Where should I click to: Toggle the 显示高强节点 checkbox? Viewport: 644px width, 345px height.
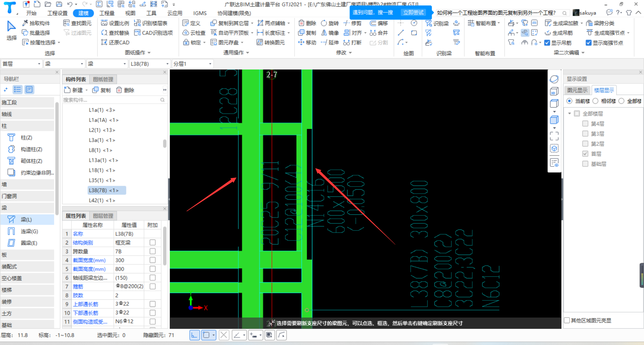point(588,43)
